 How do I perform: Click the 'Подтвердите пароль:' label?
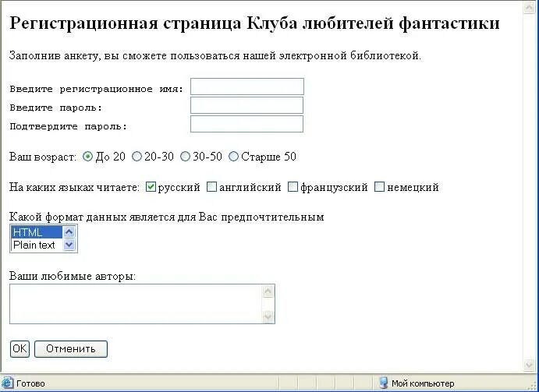[69, 126]
